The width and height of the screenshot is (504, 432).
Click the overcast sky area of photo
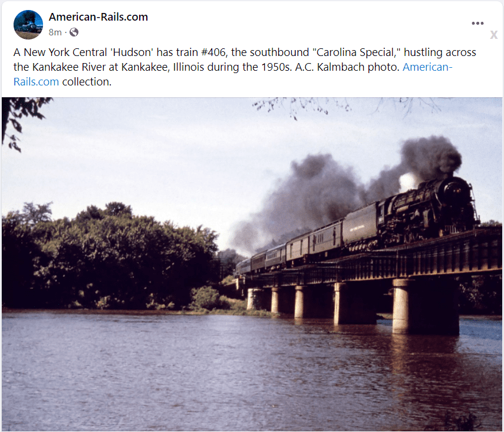click(161, 154)
